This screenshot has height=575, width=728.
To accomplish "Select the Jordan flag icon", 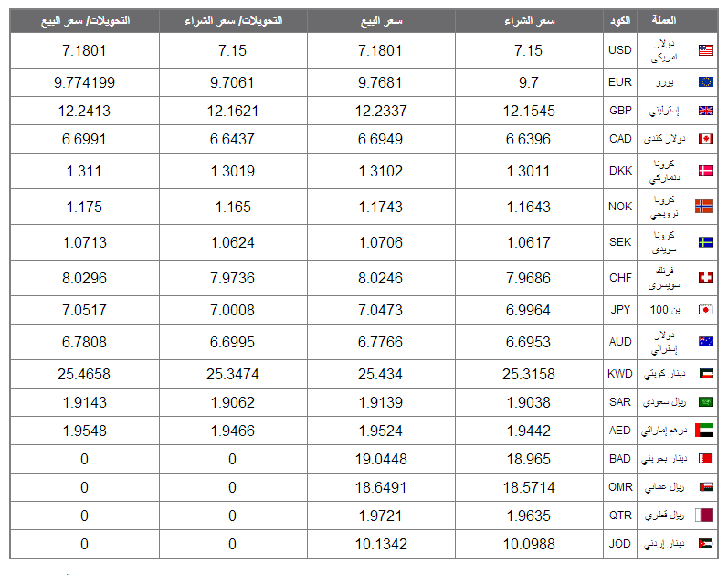I will (x=705, y=544).
